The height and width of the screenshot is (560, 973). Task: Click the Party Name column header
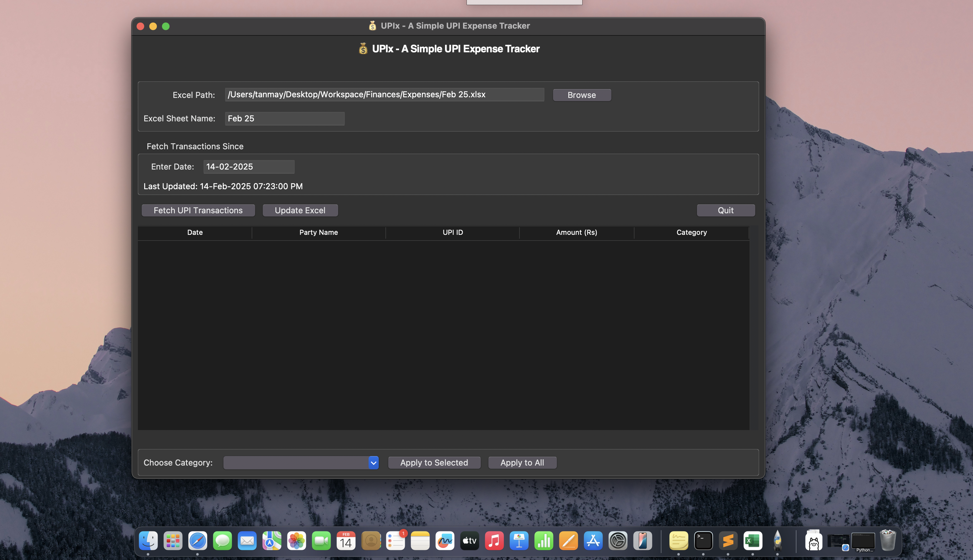point(319,233)
